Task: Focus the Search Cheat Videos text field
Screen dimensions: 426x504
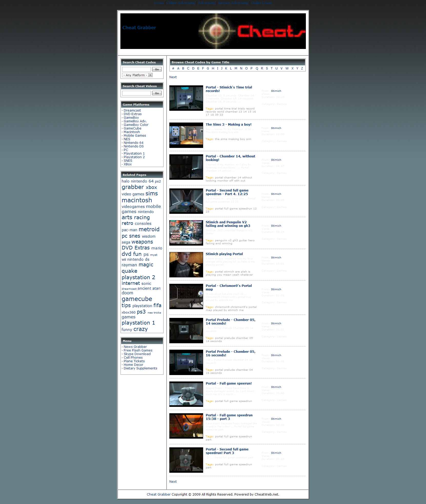Action: (137, 93)
